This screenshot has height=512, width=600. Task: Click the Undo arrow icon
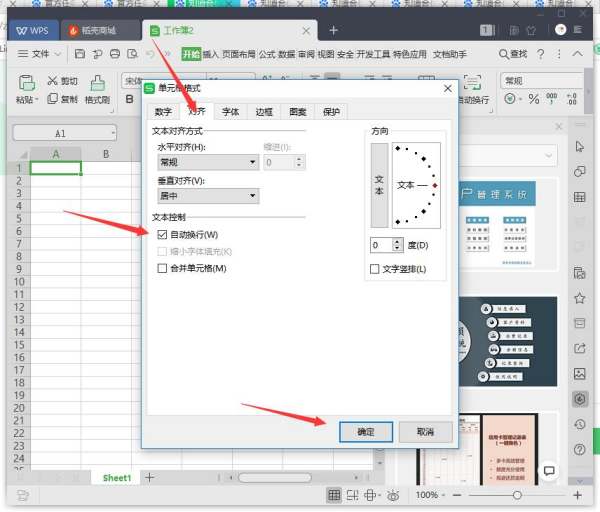(x=150, y=54)
